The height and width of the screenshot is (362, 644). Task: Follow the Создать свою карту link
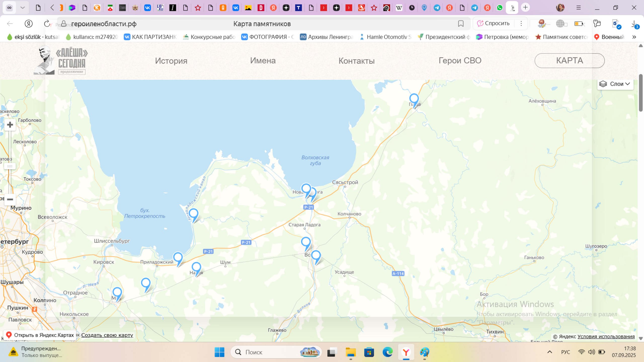[x=107, y=335]
